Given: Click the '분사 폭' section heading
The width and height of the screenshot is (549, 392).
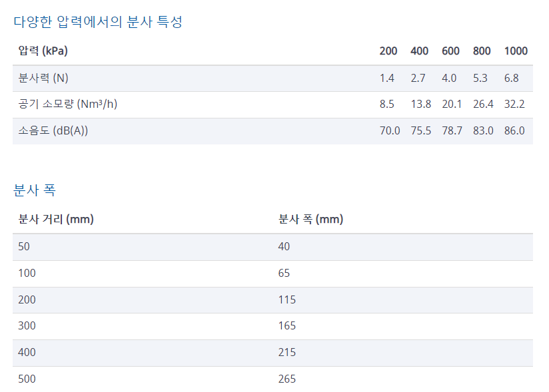Looking at the screenshot, I should (35, 190).
